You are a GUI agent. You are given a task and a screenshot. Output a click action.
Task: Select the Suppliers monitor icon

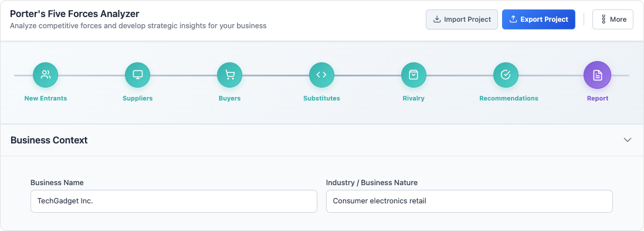138,75
